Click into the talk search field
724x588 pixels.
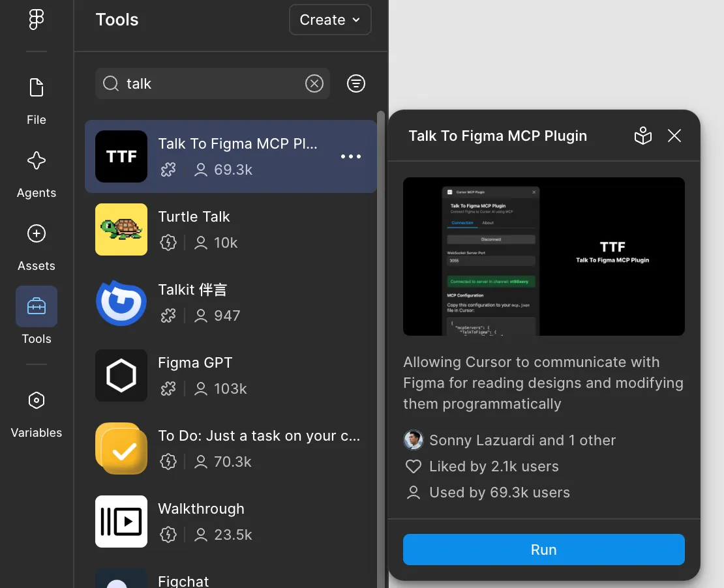(x=213, y=83)
